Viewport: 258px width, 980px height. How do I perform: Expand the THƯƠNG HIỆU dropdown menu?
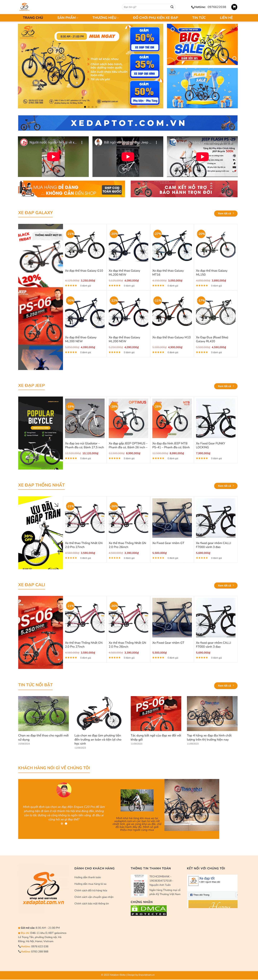click(x=105, y=18)
